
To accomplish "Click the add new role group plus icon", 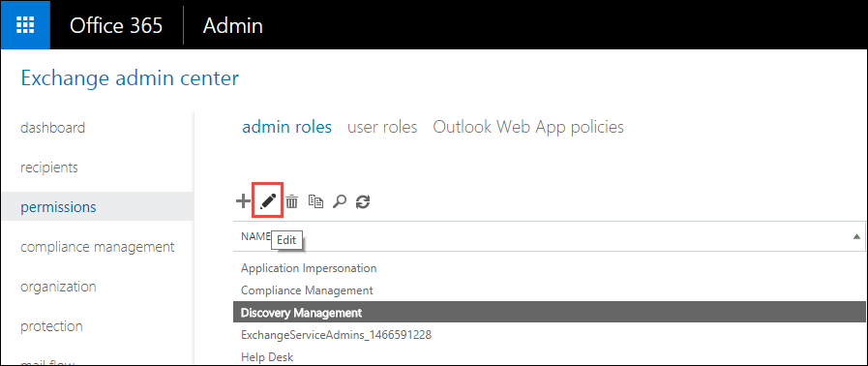I will tap(243, 201).
